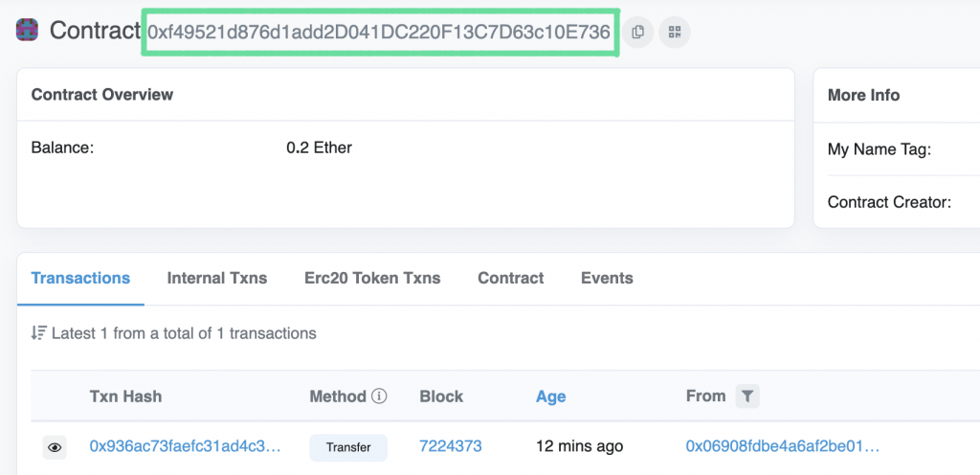The width and height of the screenshot is (980, 475).
Task: Select the Events tab
Action: [x=607, y=278]
